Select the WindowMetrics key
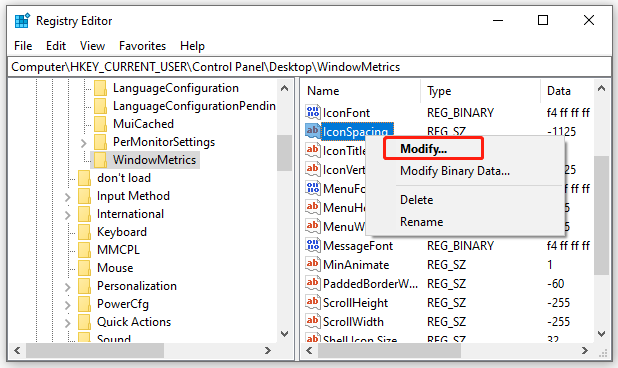The width and height of the screenshot is (618, 368). (x=154, y=160)
